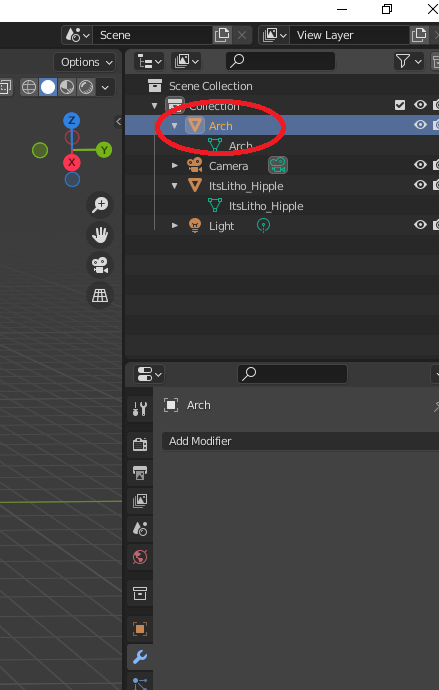Toggle the camera view icon
This screenshot has width=439, height=690.
point(100,265)
